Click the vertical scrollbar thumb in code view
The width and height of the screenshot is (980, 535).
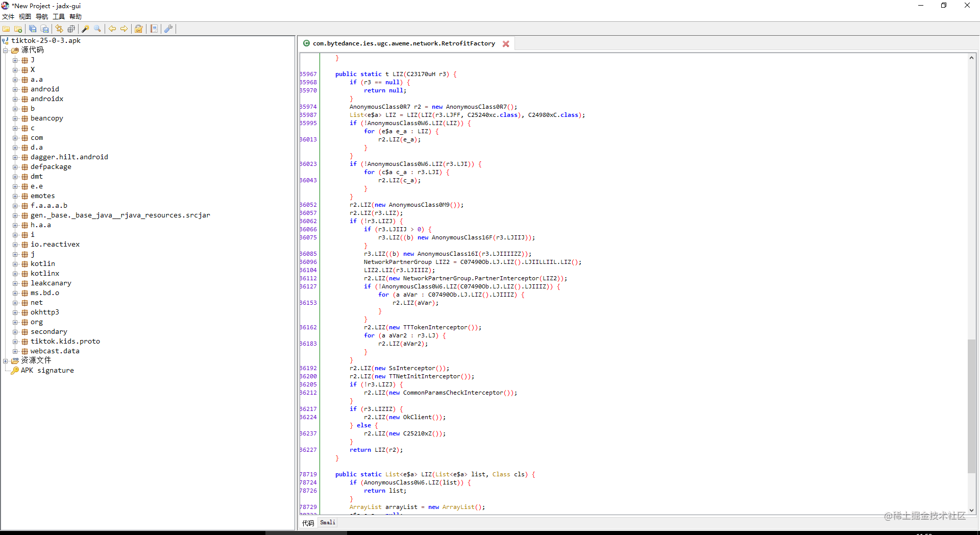pyautogui.click(x=972, y=406)
